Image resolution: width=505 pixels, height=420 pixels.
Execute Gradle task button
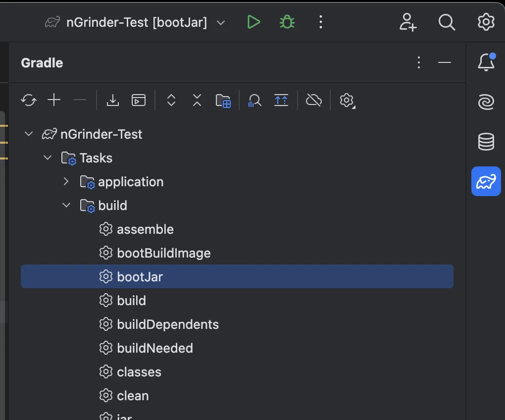pos(139,100)
